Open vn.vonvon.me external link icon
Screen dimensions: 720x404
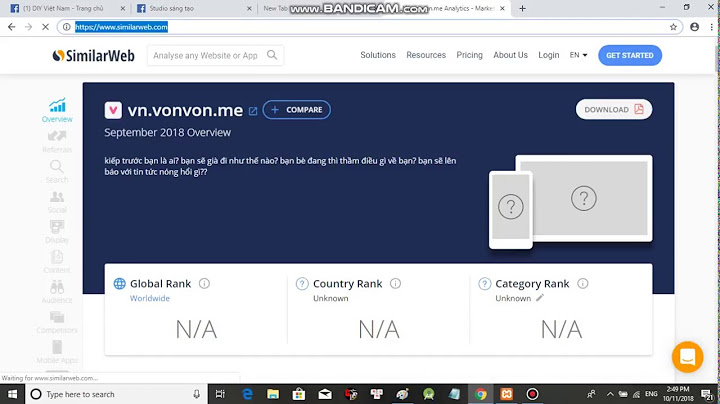pos(253,111)
